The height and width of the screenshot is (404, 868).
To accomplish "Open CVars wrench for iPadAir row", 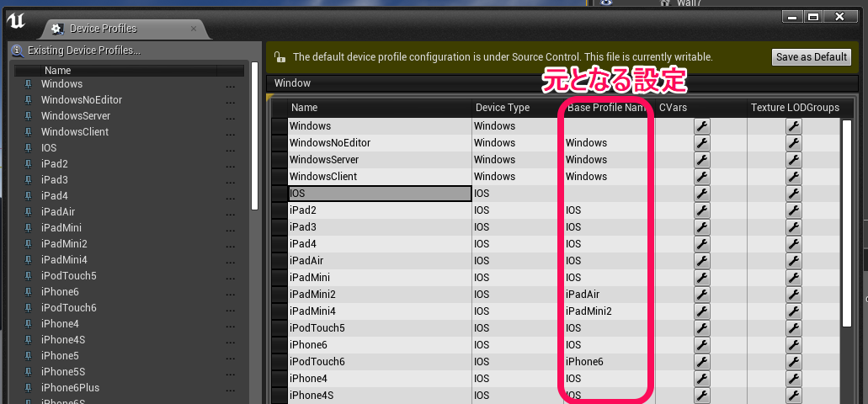I will pos(701,261).
